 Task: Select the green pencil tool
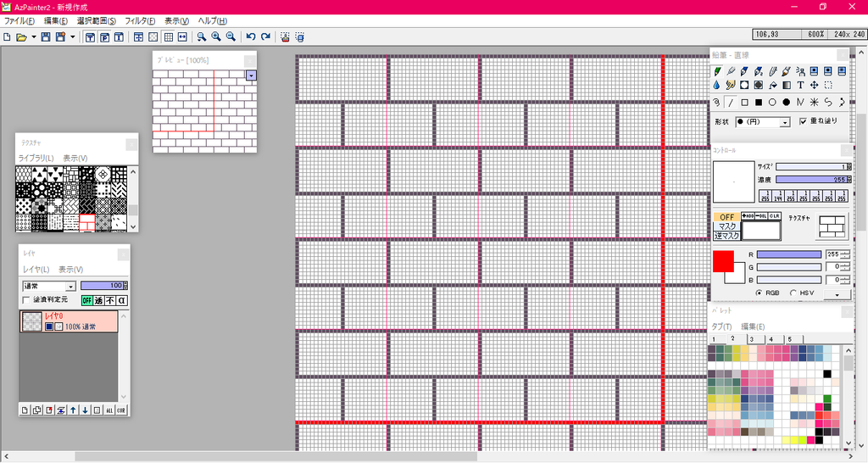(717, 71)
